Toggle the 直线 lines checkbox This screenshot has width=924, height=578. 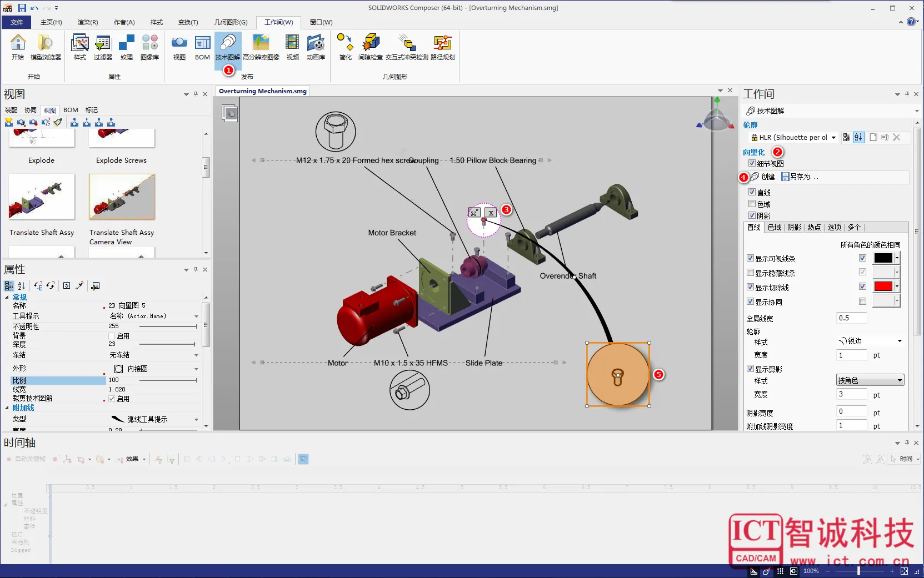pos(752,192)
